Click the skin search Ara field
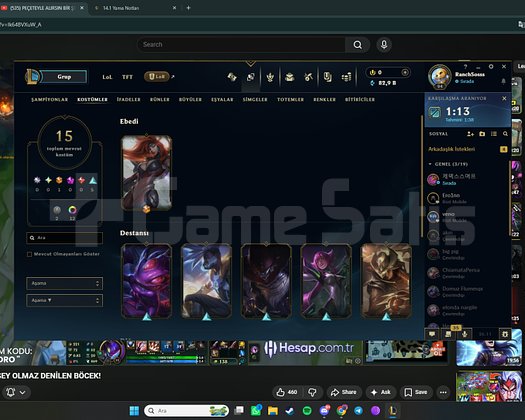The height and width of the screenshot is (420, 525). 64,238
